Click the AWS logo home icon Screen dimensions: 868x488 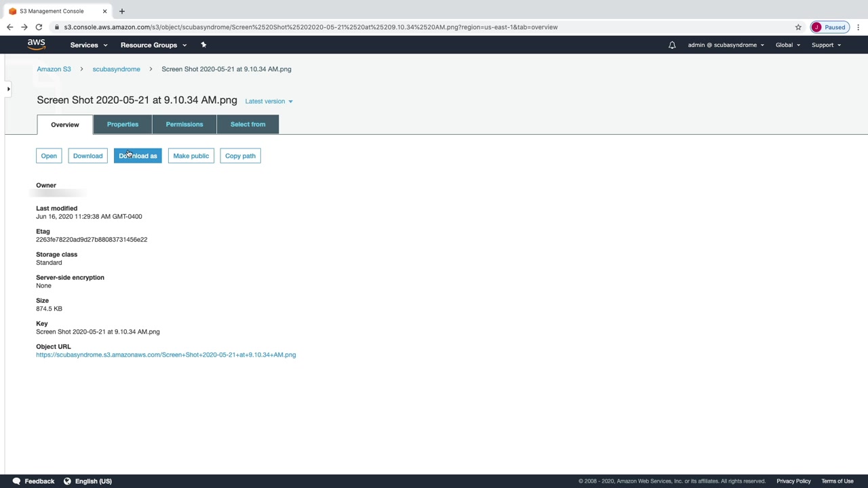coord(36,45)
